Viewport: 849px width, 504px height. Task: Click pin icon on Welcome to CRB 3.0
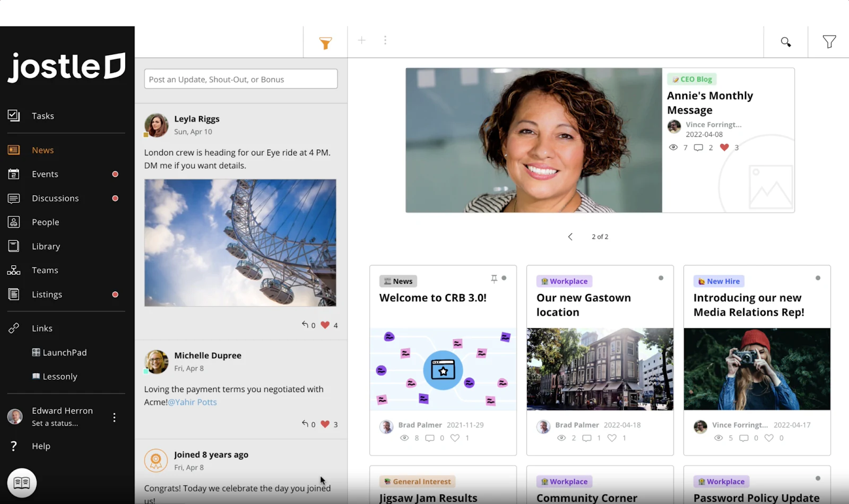494,279
